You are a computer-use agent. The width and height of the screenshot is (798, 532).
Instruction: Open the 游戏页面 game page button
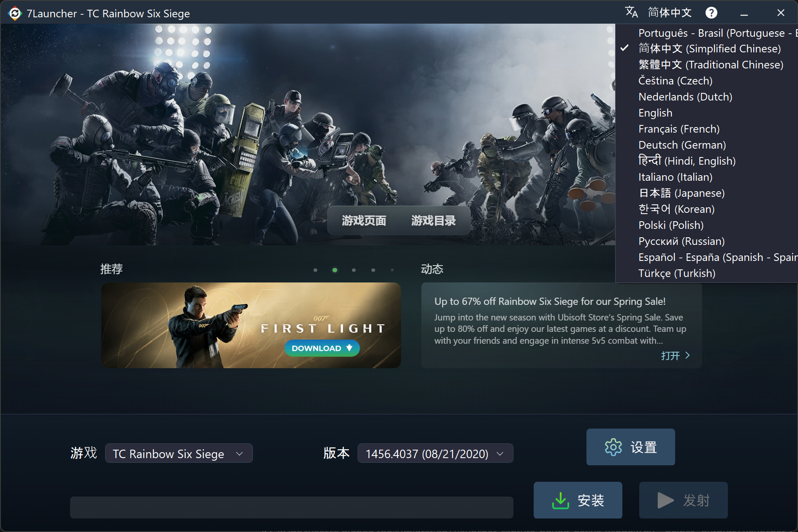click(364, 220)
